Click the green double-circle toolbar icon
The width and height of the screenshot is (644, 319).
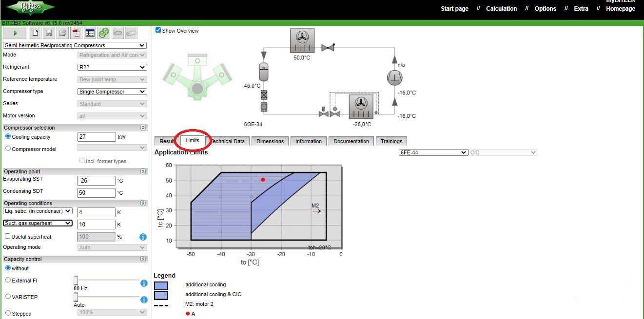click(x=103, y=33)
